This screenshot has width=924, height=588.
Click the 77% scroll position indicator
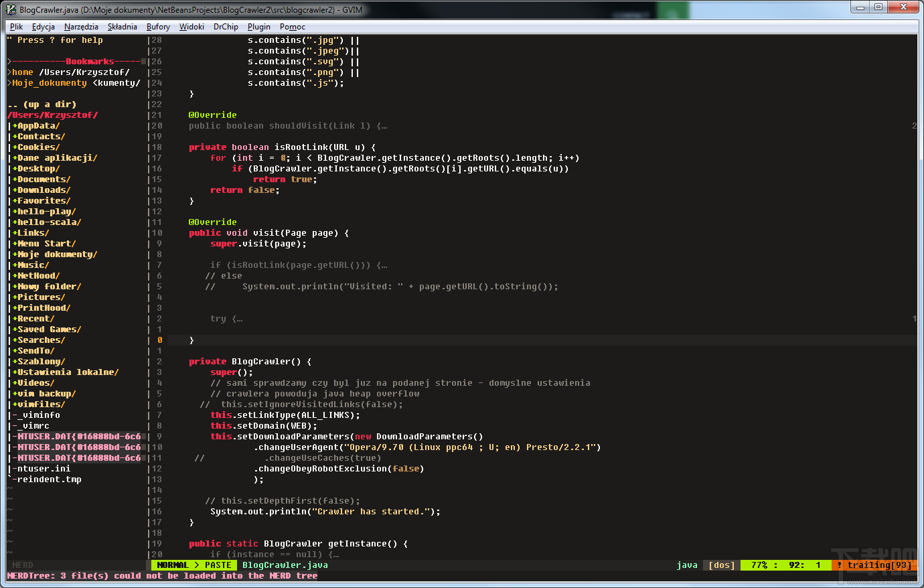(759, 565)
